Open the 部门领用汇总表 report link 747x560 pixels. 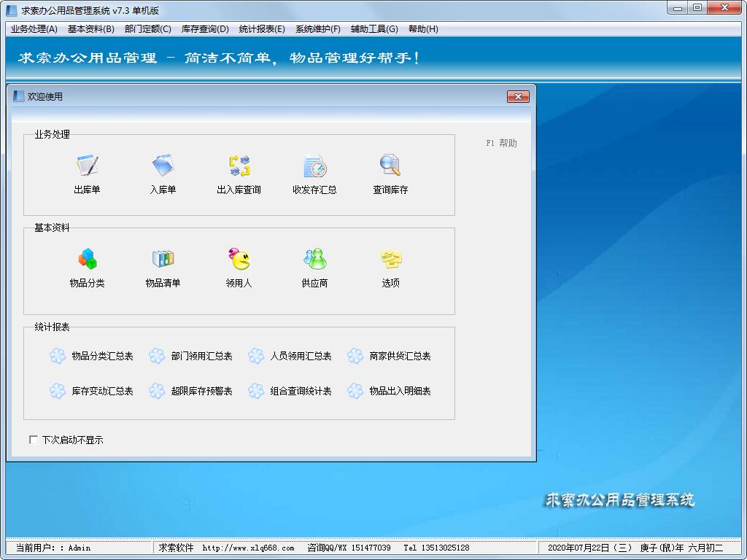[201, 356]
